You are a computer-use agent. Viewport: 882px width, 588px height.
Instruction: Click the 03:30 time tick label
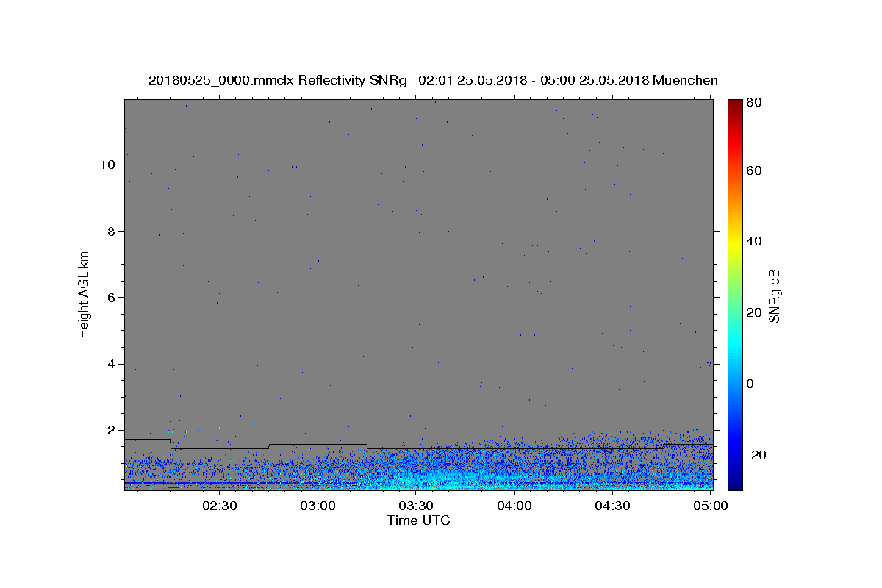point(416,506)
